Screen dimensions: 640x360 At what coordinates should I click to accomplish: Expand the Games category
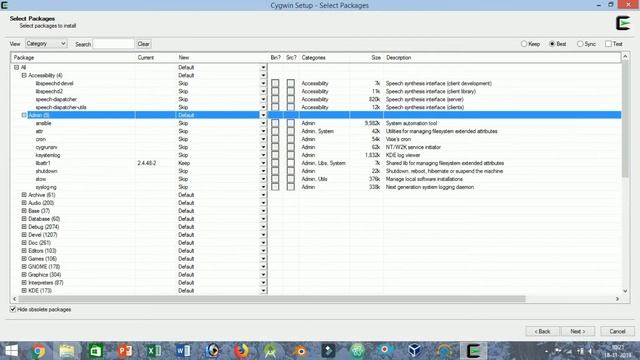[x=24, y=259]
